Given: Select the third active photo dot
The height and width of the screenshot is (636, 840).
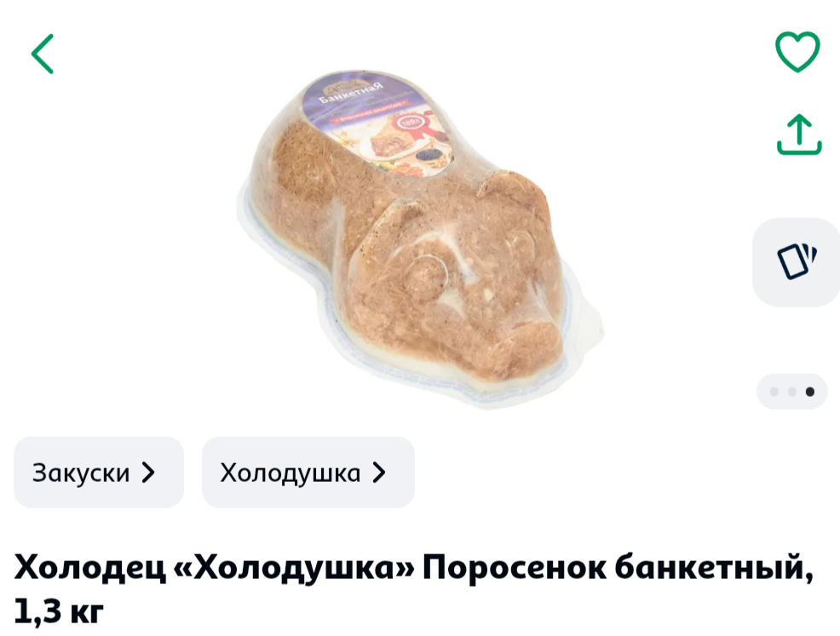Looking at the screenshot, I should point(810,392).
